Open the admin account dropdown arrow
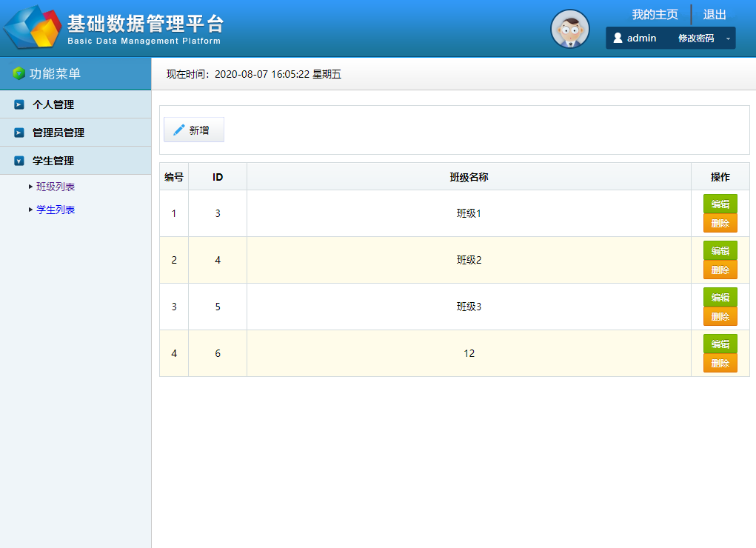 tap(728, 39)
